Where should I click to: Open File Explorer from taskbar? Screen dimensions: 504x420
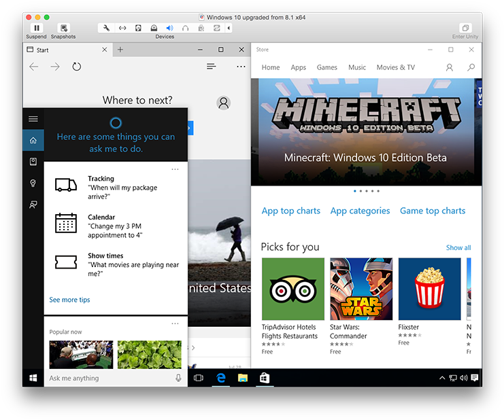[243, 378]
